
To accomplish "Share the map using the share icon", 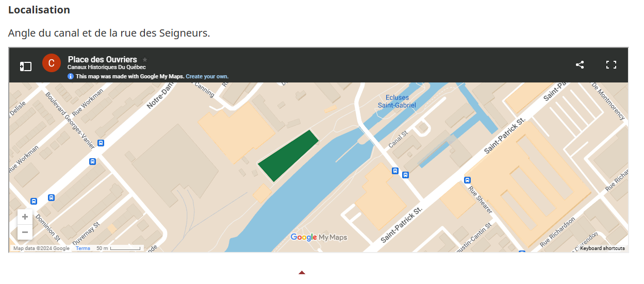I will click(580, 64).
